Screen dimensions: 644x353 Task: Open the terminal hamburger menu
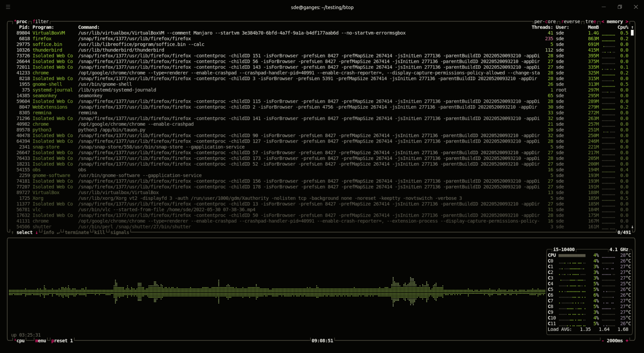(x=8, y=7)
